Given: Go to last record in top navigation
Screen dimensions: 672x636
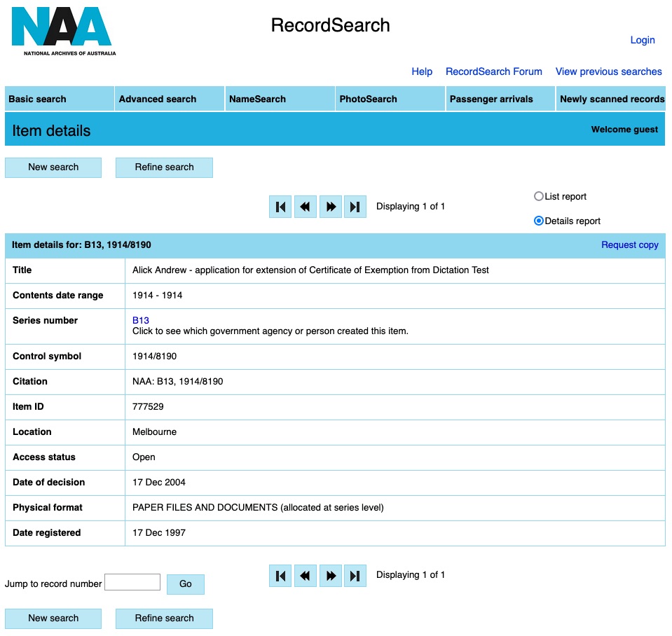Looking at the screenshot, I should coord(355,207).
